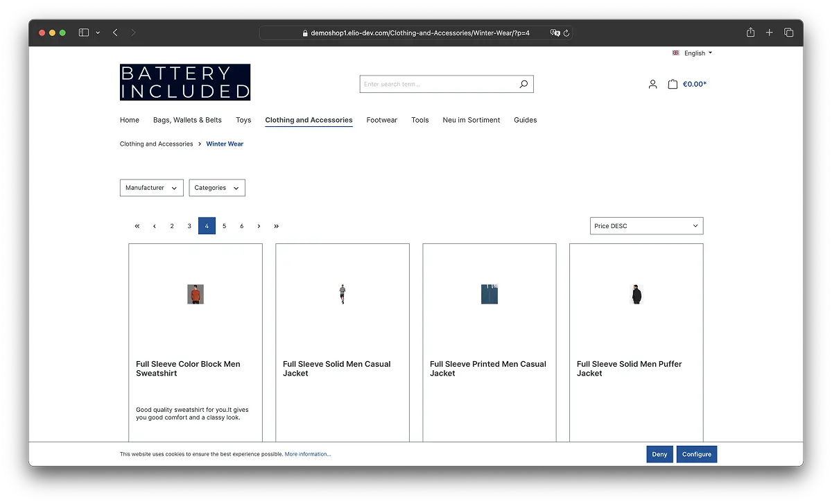Change sorting via the Price DESC dropdown

645,225
